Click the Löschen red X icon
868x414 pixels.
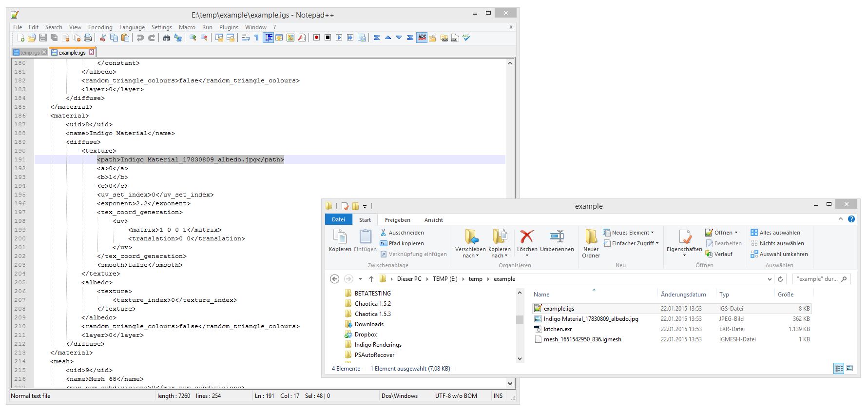tap(526, 237)
